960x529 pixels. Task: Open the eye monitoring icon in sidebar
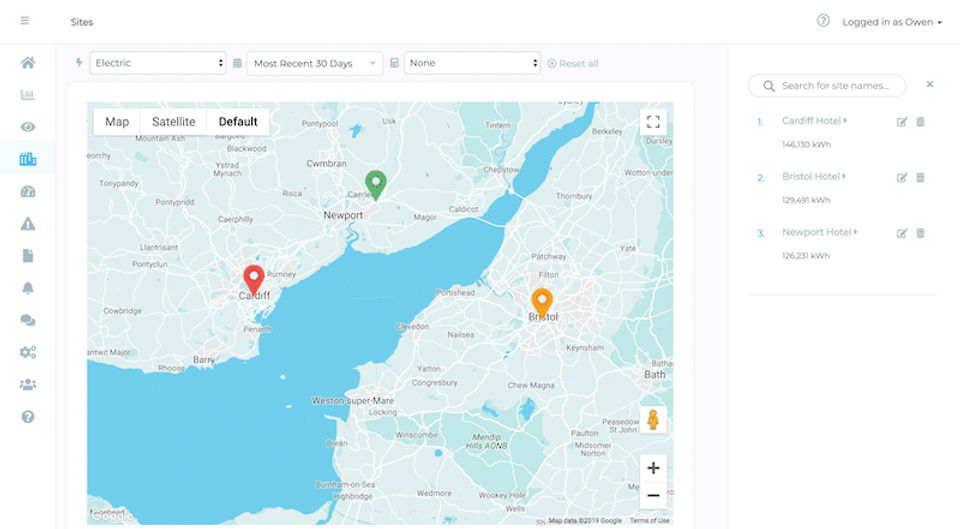point(28,127)
